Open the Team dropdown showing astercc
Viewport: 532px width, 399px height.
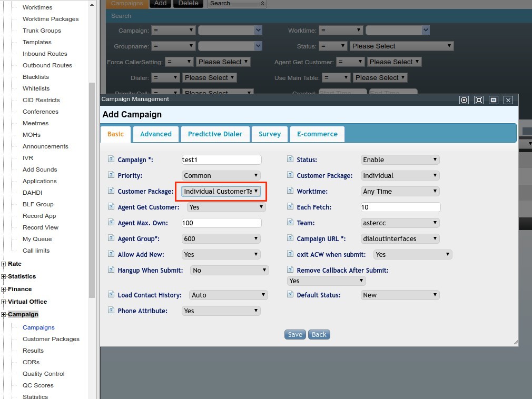tap(400, 223)
